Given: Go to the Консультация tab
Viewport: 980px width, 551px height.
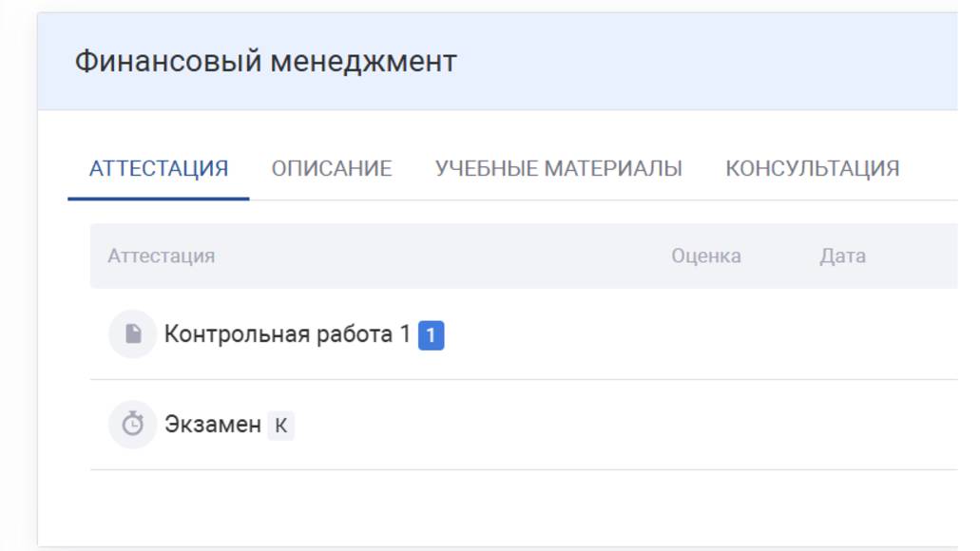Looking at the screenshot, I should [813, 169].
